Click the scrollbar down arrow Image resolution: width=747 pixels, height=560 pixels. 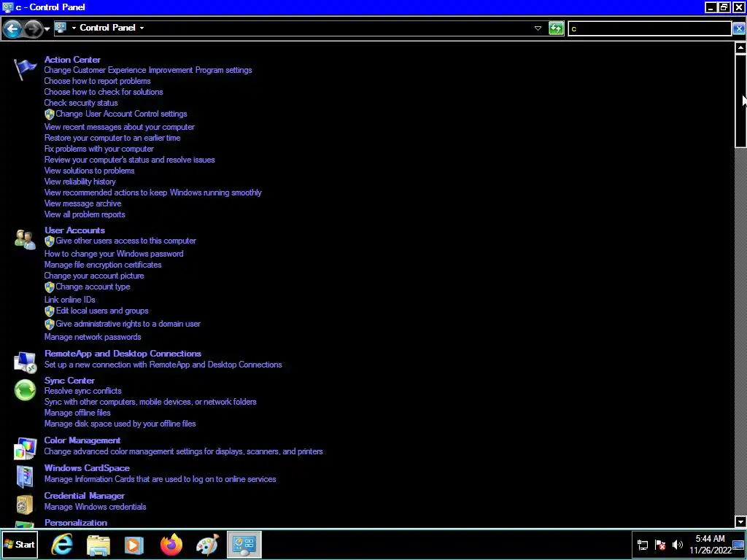pos(740,522)
